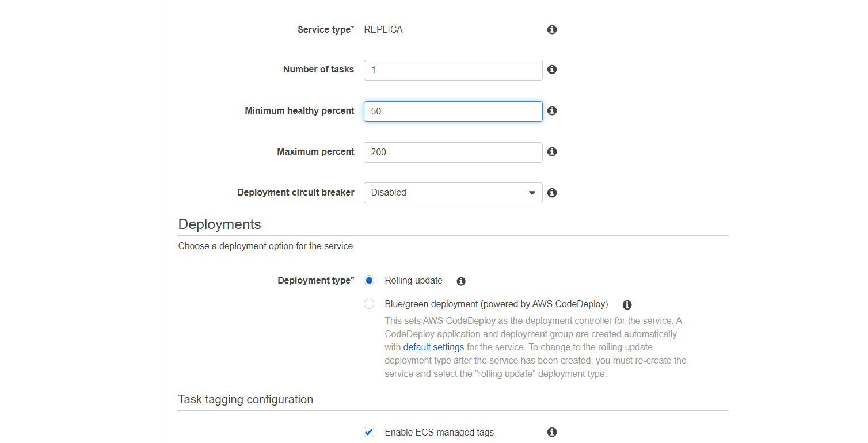Click the REPLICA service type value
Screen dimensions: 868x443
point(383,29)
